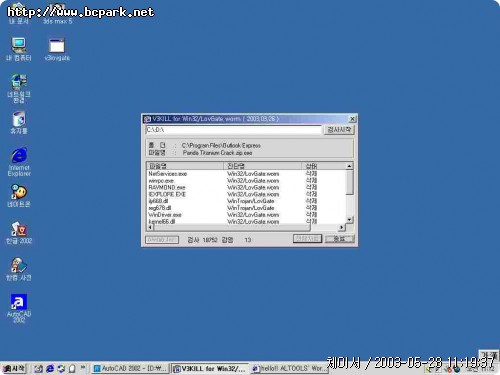The image size is (500, 375).
Task: Activate the V3KILL for Win32 taskbar button
Action: pyautogui.click(x=210, y=369)
